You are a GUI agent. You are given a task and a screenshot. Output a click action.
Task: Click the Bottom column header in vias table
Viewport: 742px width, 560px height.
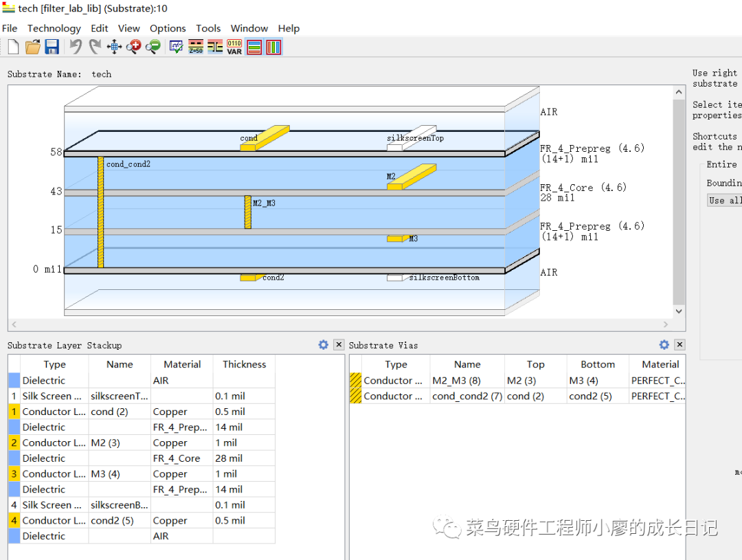point(598,364)
